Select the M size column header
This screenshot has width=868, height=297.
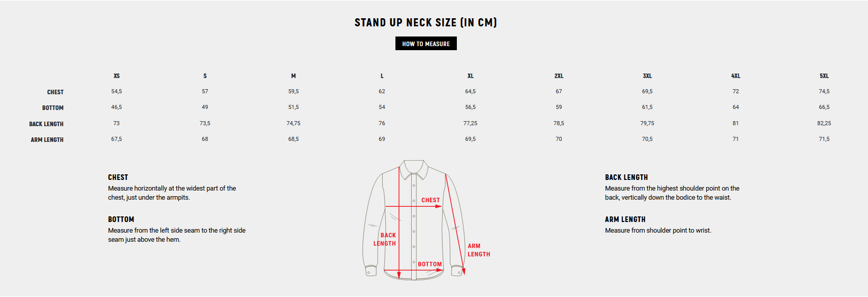[293, 76]
